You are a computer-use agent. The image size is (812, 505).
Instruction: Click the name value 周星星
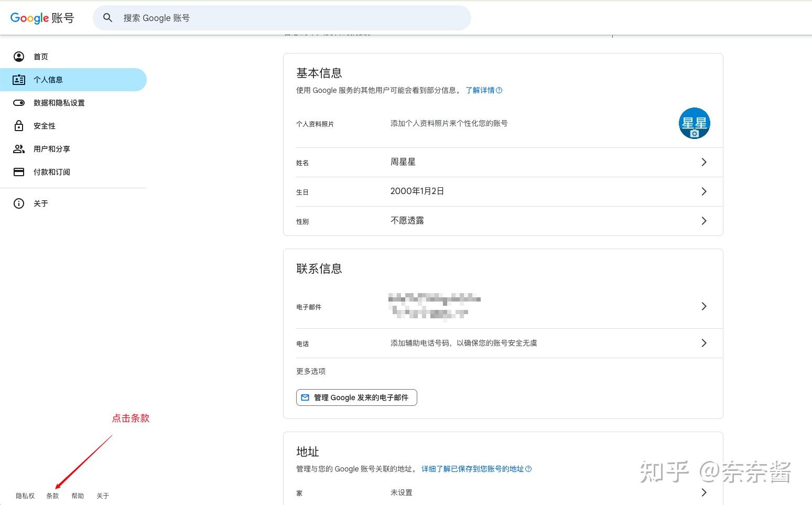point(403,162)
